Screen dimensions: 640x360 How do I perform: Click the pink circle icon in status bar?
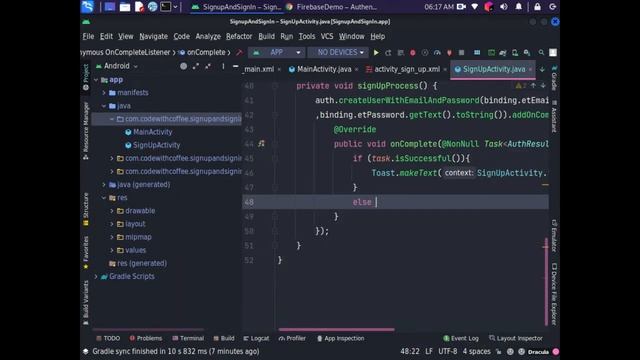pyautogui.click(x=556, y=351)
